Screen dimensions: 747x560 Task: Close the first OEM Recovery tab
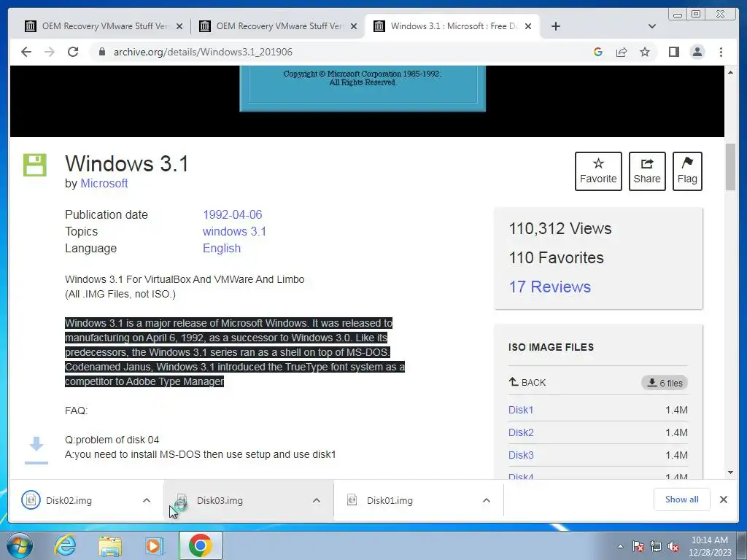pos(179,26)
